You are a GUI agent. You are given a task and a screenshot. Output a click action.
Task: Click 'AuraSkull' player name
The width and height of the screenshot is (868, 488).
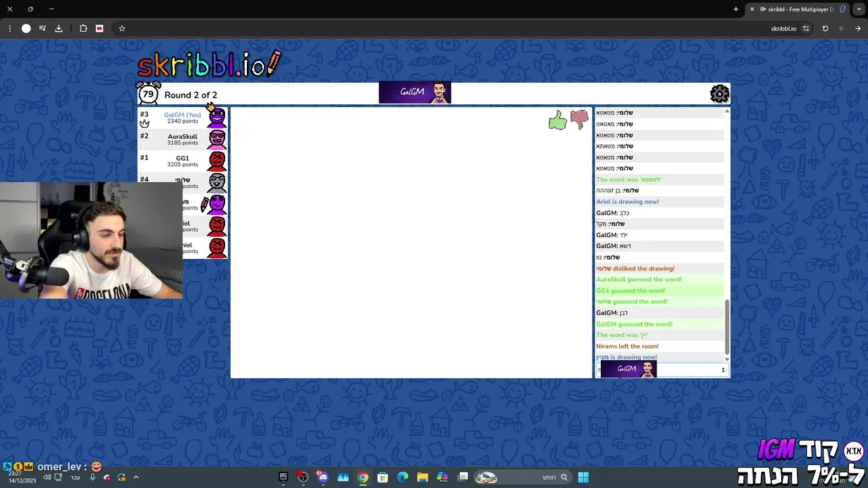point(182,136)
